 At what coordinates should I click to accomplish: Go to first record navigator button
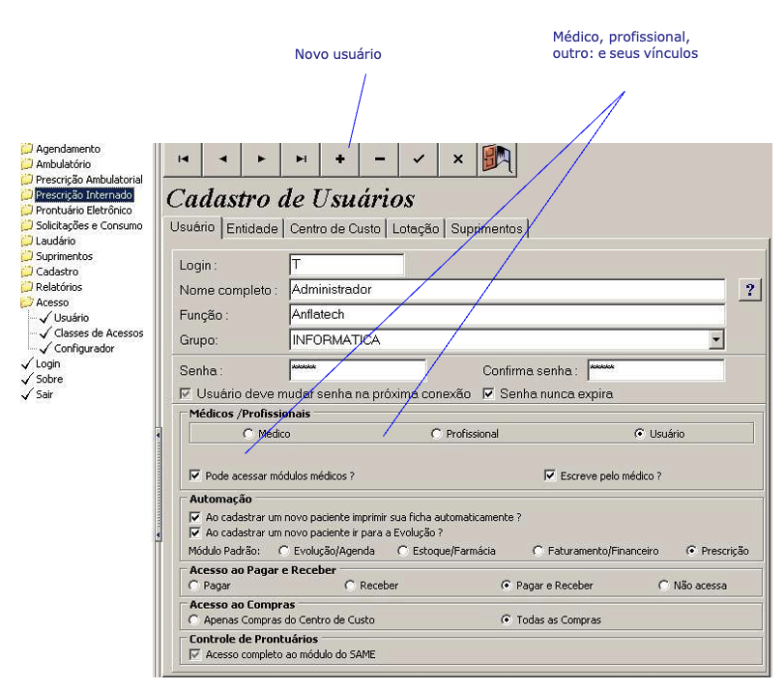tap(183, 159)
